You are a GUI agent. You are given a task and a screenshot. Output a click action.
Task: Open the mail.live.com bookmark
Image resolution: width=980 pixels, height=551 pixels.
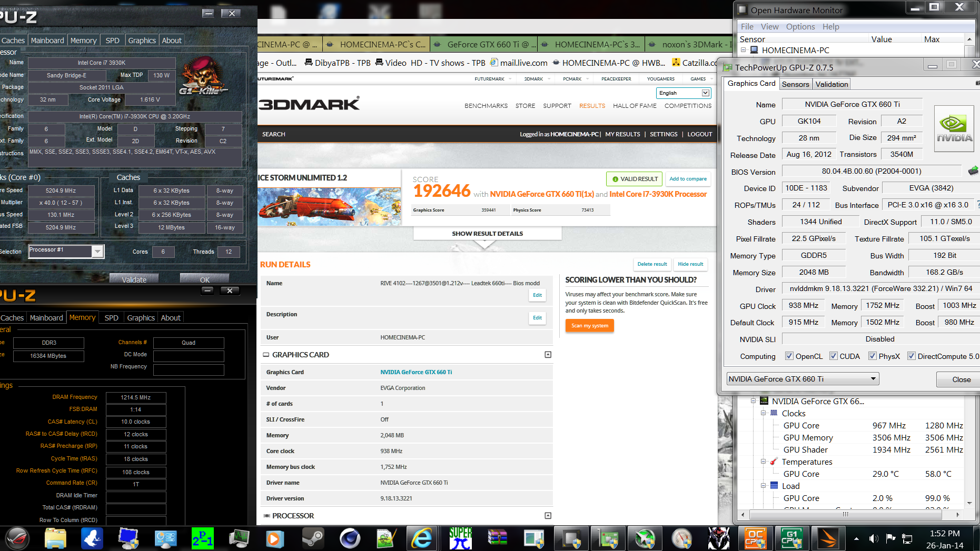tap(519, 63)
